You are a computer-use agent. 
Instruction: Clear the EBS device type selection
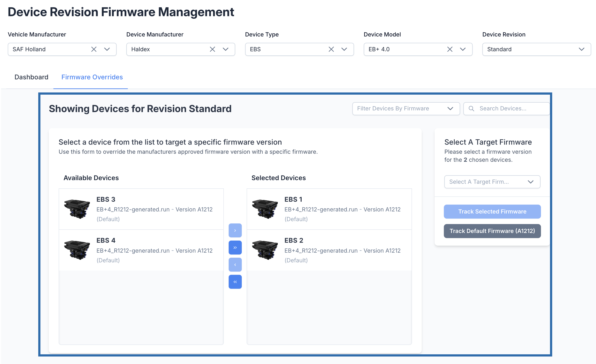331,49
